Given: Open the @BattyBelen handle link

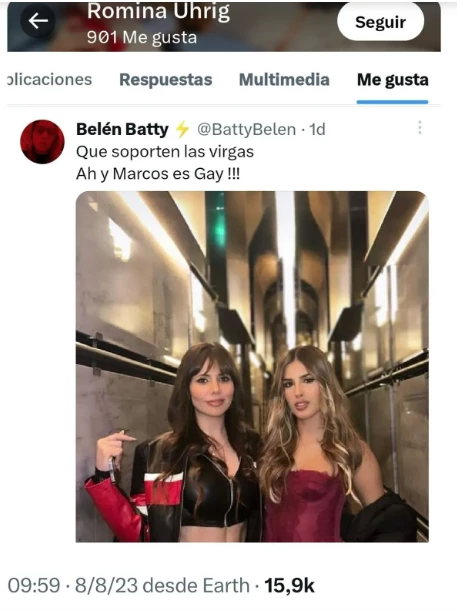Looking at the screenshot, I should tap(246, 129).
